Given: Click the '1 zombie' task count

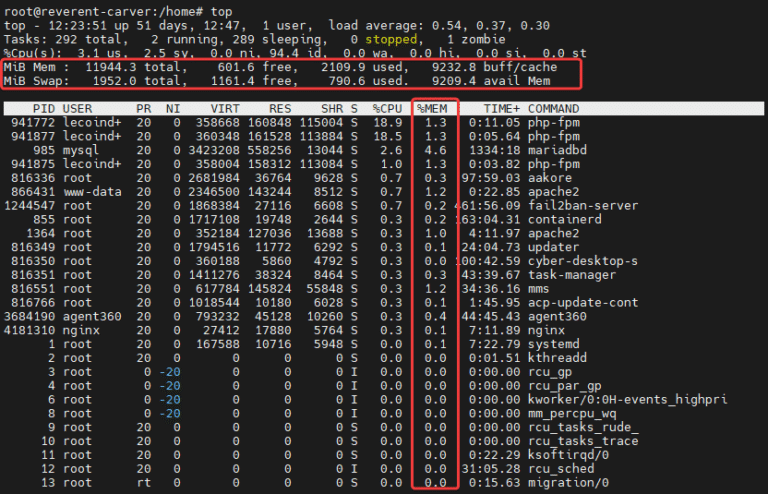Looking at the screenshot, I should [x=476, y=39].
